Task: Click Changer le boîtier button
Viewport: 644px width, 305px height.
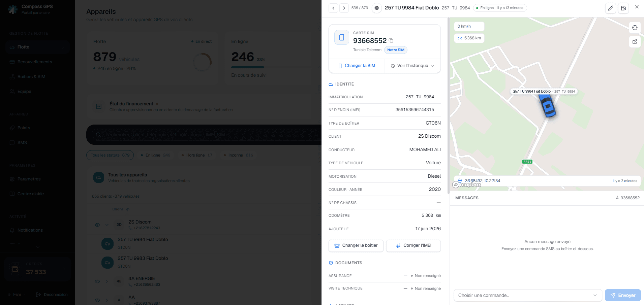Action: click(x=356, y=245)
